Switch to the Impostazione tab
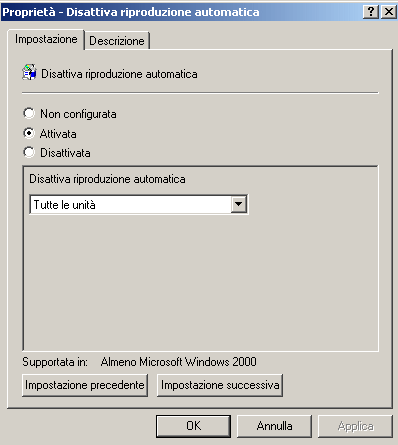Screen dimensions: 398x445 pyautogui.click(x=46, y=39)
